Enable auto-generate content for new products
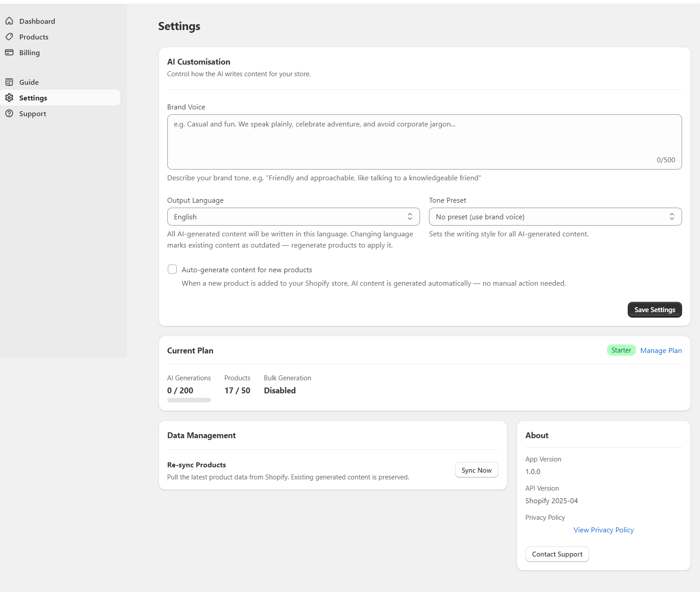This screenshot has width=700, height=592. pos(172,269)
